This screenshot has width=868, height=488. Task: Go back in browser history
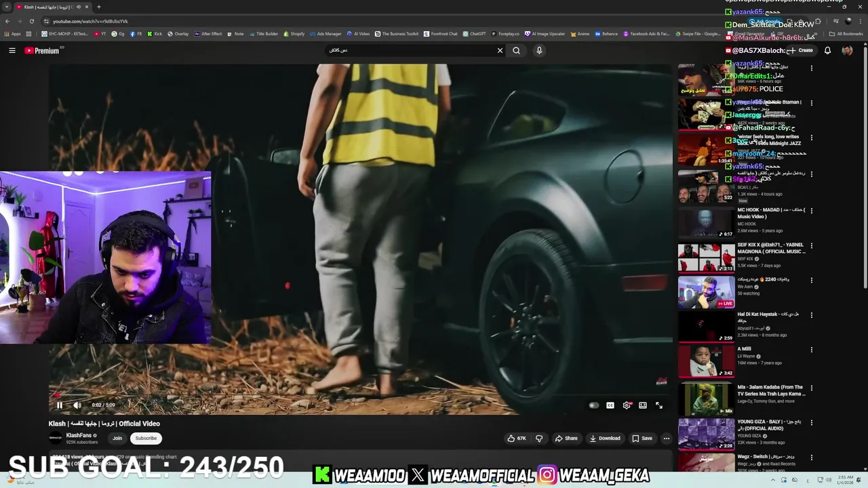(7, 21)
